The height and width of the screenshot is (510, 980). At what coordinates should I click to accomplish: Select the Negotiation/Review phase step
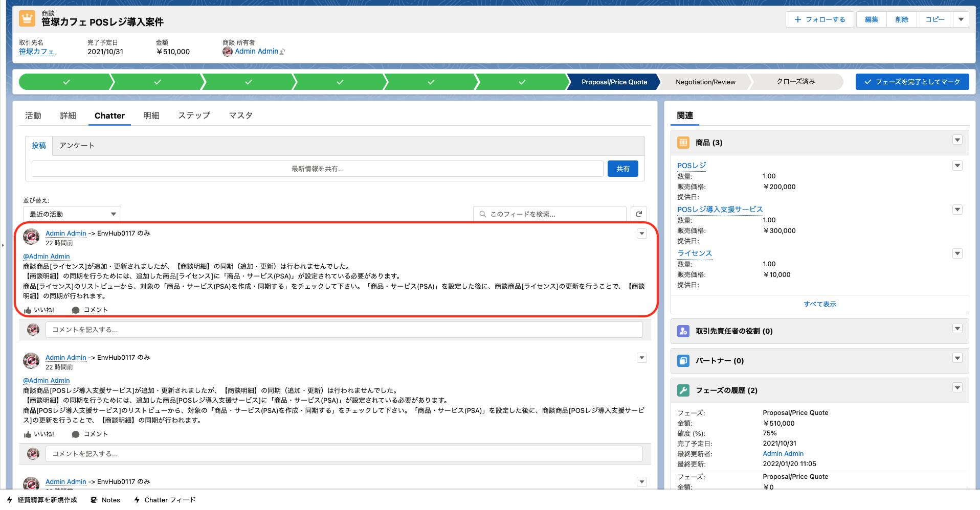[705, 82]
